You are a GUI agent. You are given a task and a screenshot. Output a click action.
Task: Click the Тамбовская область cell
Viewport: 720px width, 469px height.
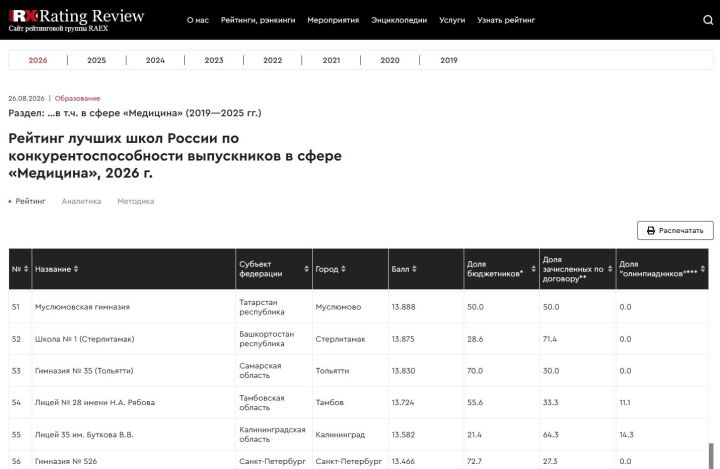coord(262,402)
